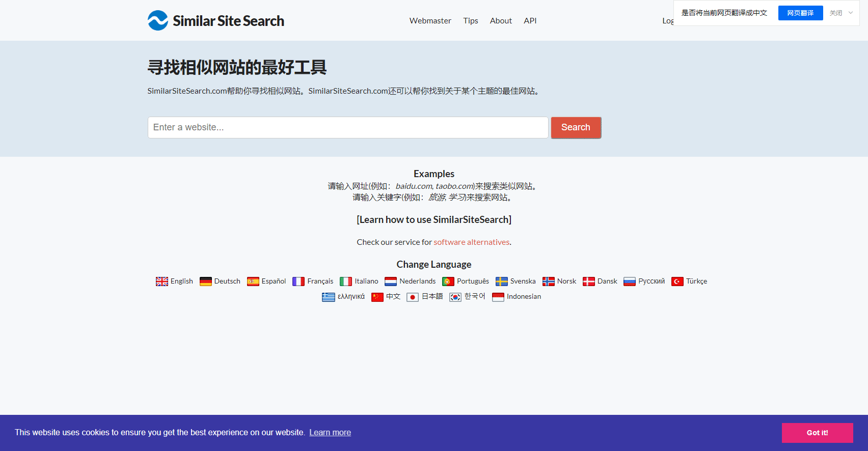The image size is (868, 451).
Task: Switch language to Indonesian
Action: tap(524, 297)
